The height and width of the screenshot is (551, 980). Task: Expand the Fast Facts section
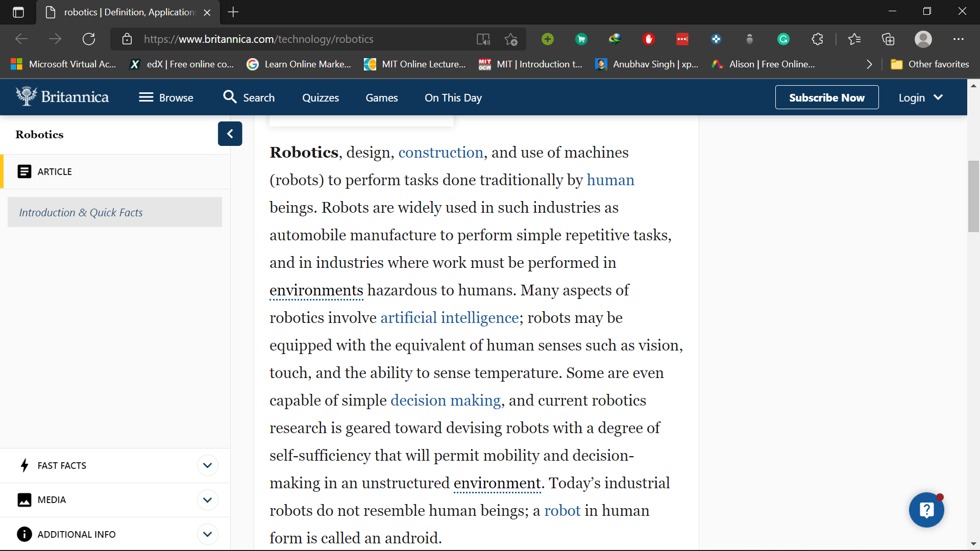point(207,465)
